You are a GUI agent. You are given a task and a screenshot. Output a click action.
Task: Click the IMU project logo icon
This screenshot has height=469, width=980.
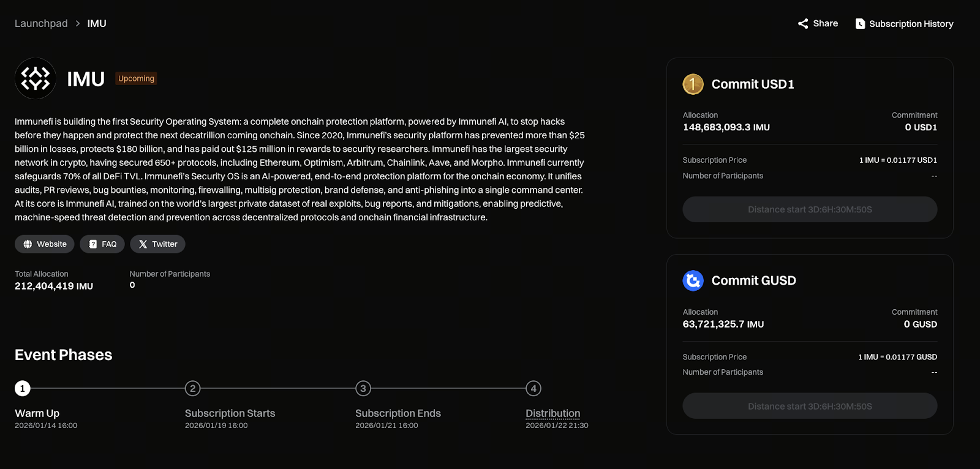(36, 78)
